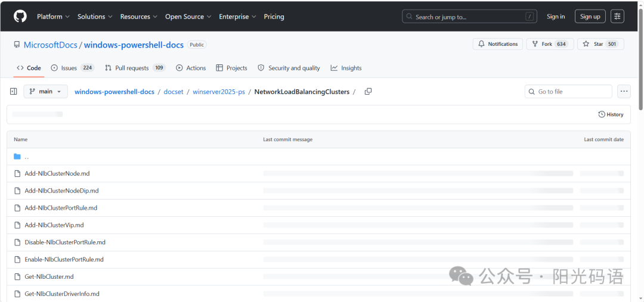Viewport: 644px width, 302px height.
Task: Toggle the file tree side panel icon
Action: coord(14,92)
